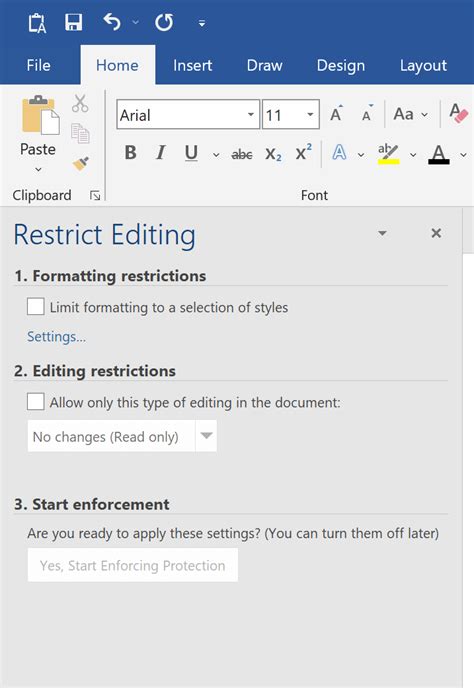
Task: Activate the Format Painter brush
Action: click(81, 163)
